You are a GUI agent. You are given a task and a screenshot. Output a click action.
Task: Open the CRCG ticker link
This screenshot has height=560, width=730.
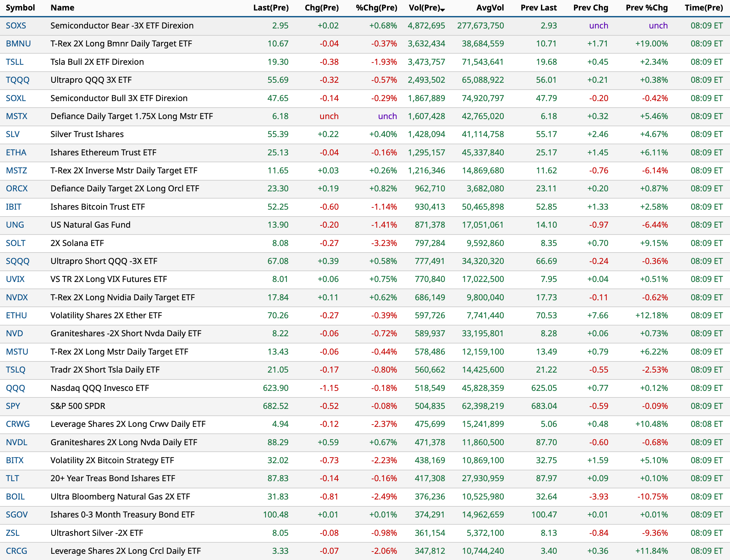(x=16, y=551)
